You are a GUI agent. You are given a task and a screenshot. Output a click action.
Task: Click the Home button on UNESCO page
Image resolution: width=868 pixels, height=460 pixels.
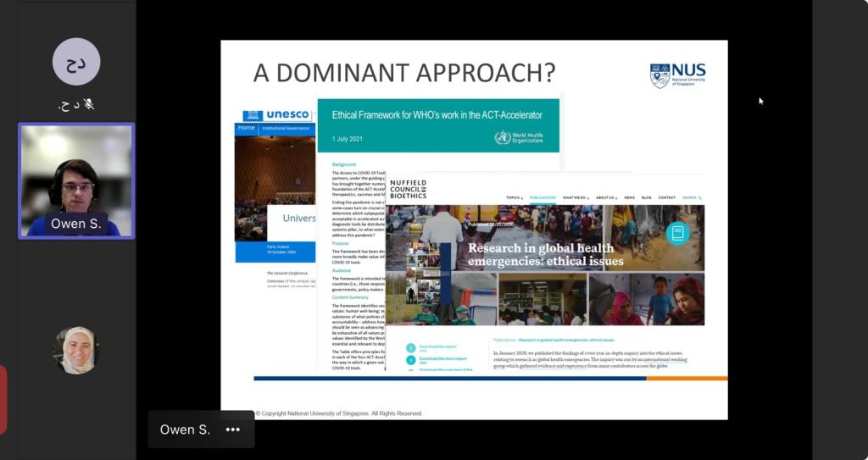click(x=247, y=128)
